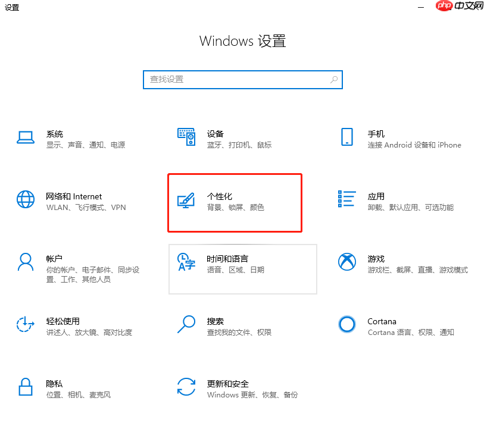The height and width of the screenshot is (448, 484).
Task: Go to 手机 settings title
Action: 376,134
